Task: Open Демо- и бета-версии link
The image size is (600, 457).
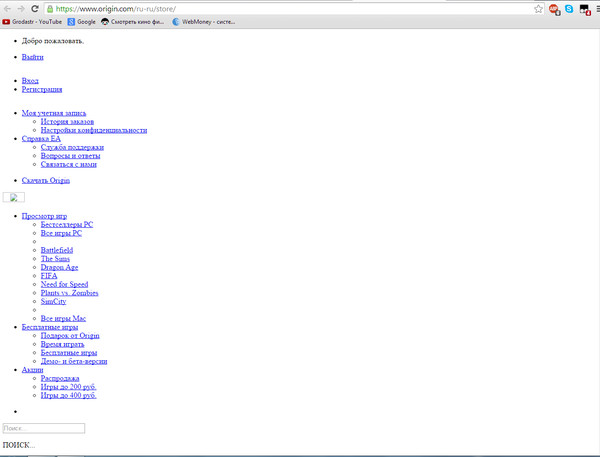Action: (x=74, y=361)
